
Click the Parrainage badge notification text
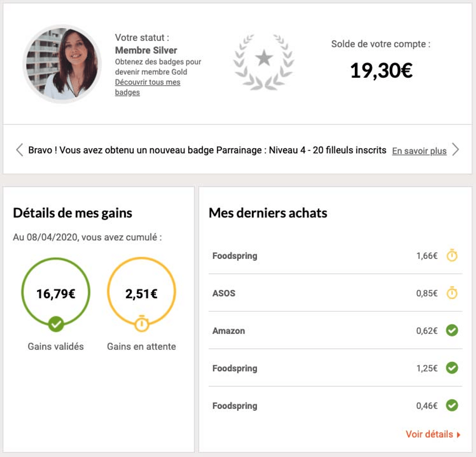click(x=207, y=150)
